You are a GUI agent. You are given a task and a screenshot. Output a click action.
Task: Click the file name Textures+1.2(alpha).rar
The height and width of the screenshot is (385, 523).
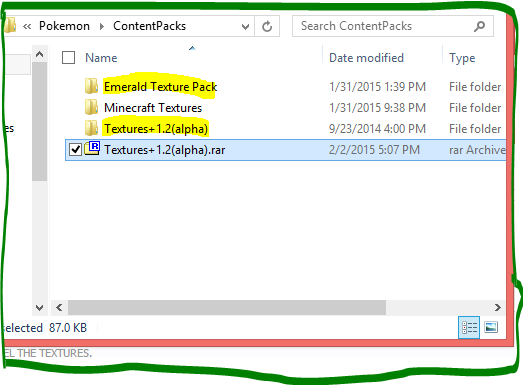[x=164, y=150]
